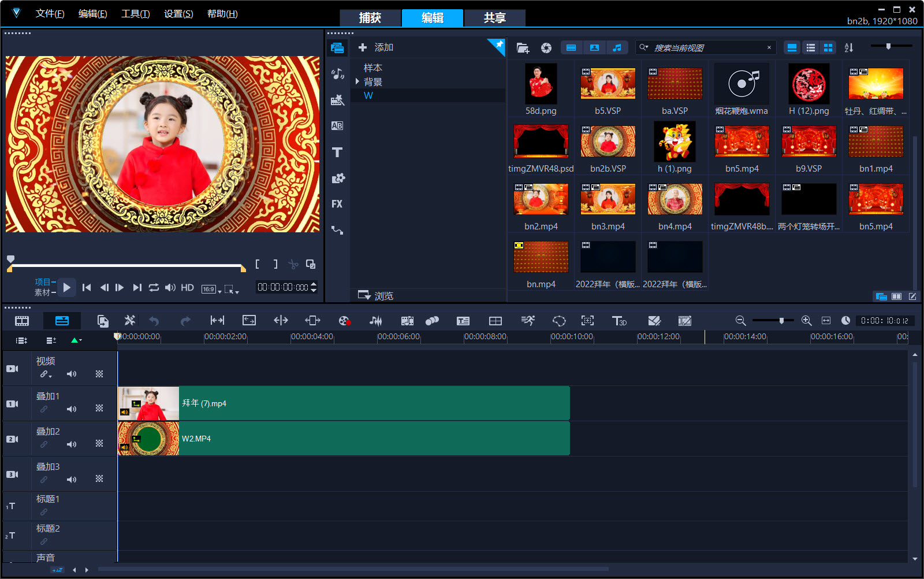
Task: Click the timeline Tools (wrench) icon
Action: pos(130,321)
